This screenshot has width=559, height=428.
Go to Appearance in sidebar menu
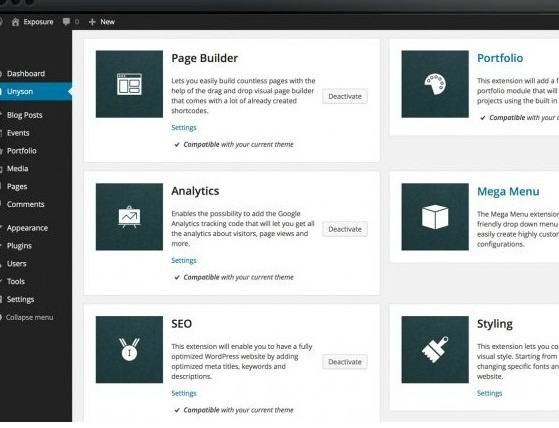click(27, 228)
